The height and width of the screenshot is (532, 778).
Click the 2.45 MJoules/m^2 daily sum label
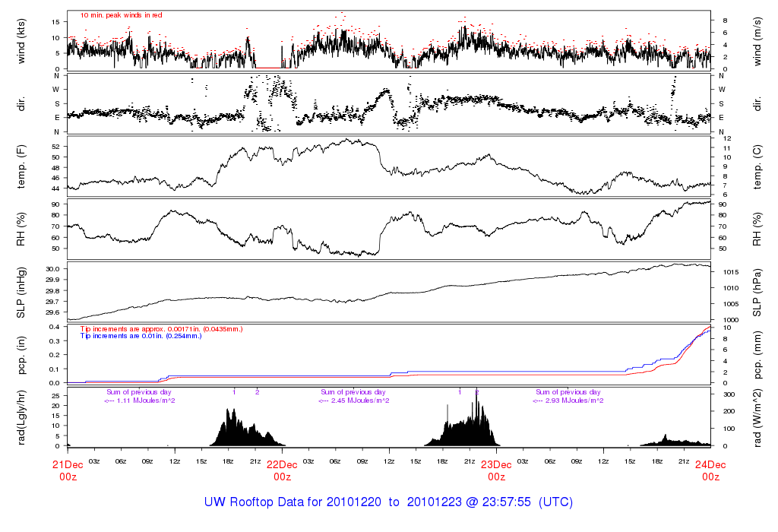[354, 401]
